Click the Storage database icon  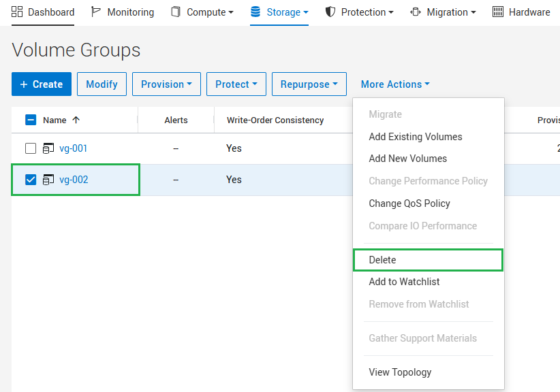coord(255,12)
